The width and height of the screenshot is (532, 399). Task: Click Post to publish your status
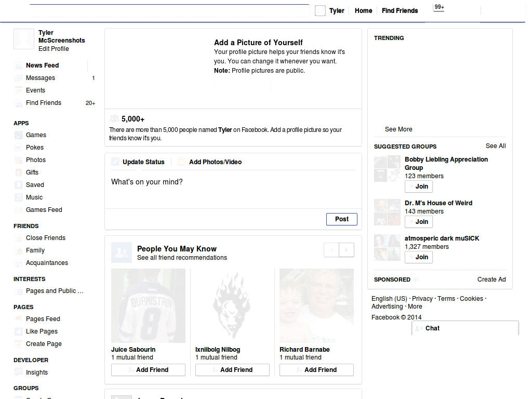coord(341,219)
